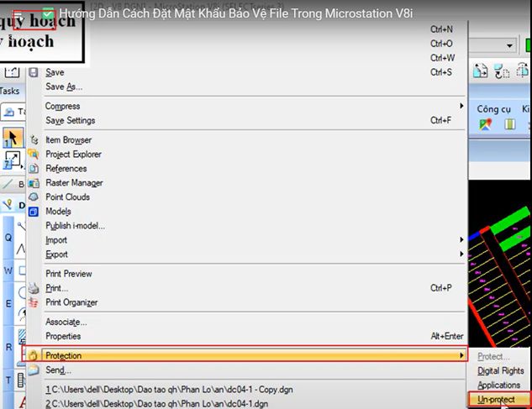Select the Fence tool below arrow tool
This screenshot has height=409, width=532.
[x=13, y=160]
